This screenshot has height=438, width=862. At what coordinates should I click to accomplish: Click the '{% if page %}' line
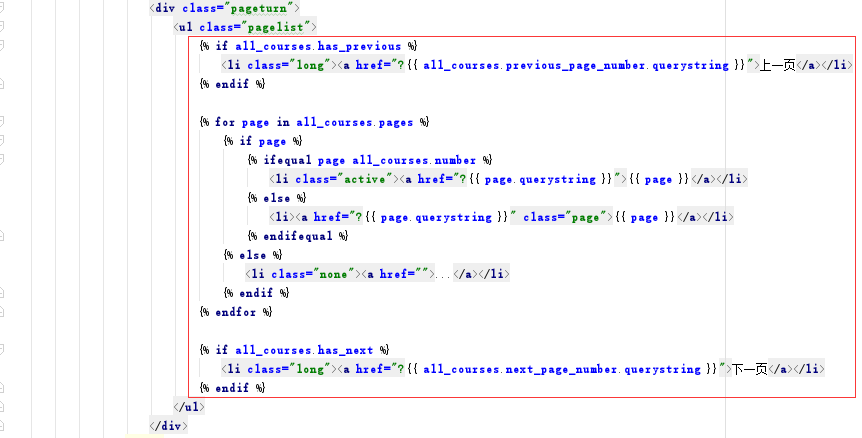[x=263, y=141]
